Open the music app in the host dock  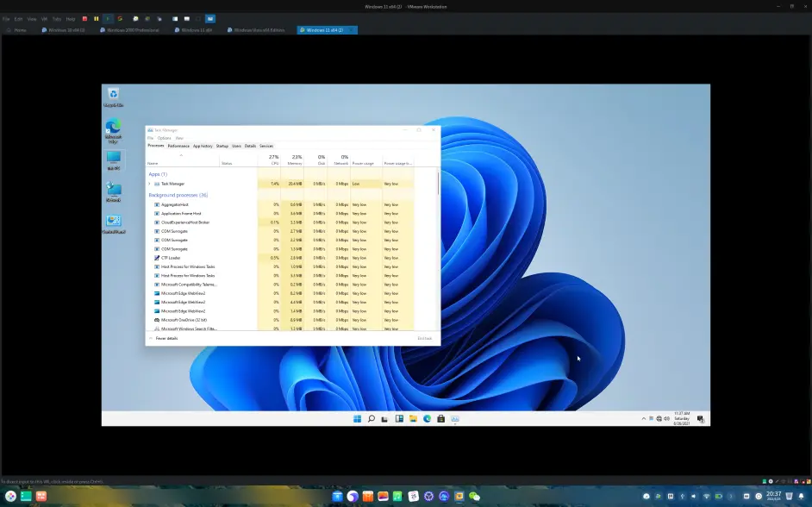pos(397,496)
